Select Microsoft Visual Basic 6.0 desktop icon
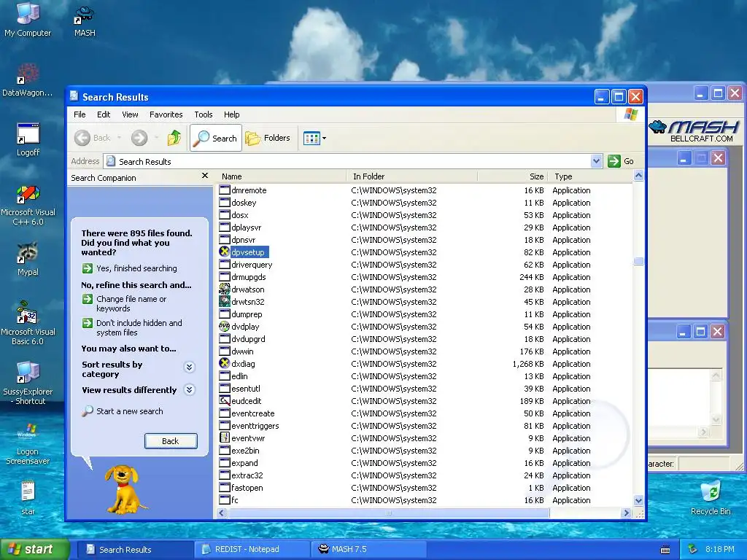Screen dimensions: 747x560 [28, 323]
